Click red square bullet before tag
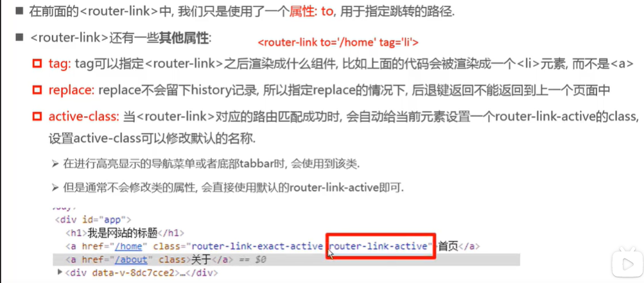The image size is (644, 283). 37,64
